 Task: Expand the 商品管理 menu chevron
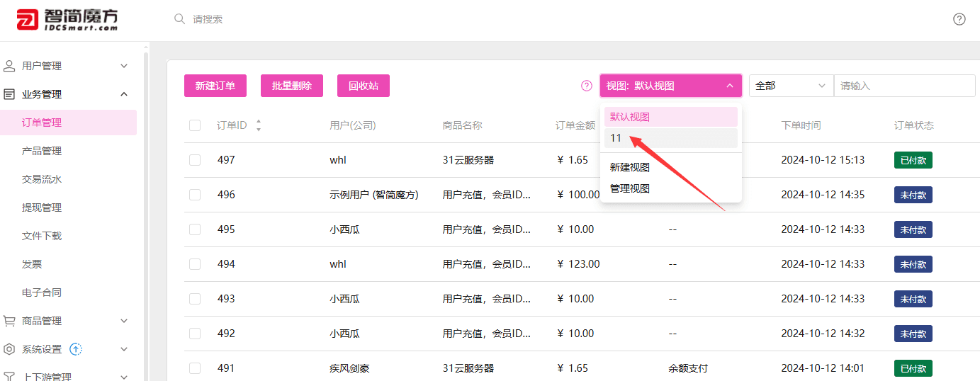124,321
